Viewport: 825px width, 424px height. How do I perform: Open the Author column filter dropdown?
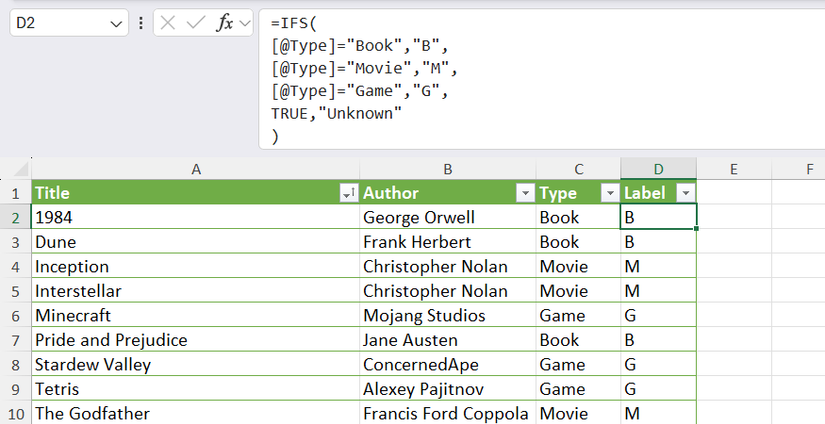(x=525, y=194)
